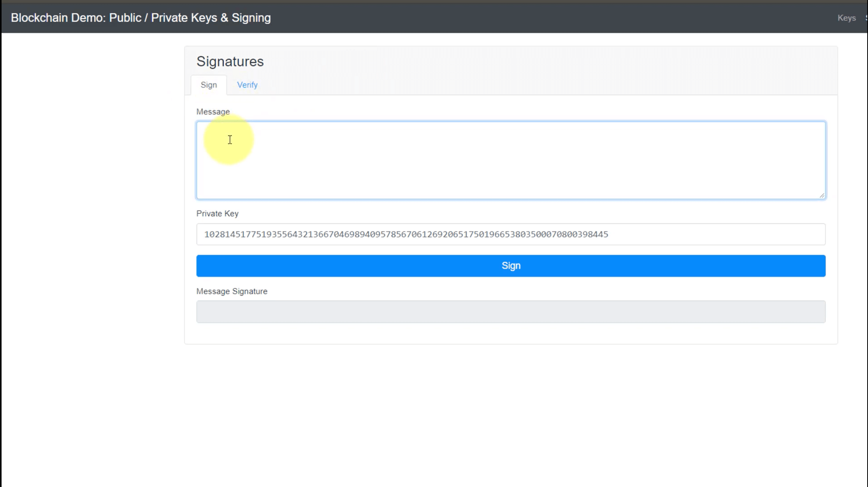
Task: Click the Message Signature label
Action: click(232, 291)
